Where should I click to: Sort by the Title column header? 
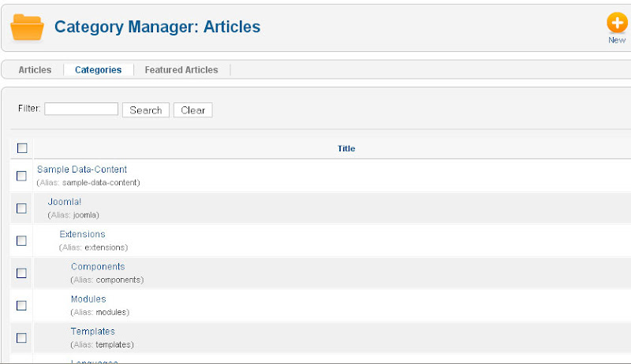[346, 149]
